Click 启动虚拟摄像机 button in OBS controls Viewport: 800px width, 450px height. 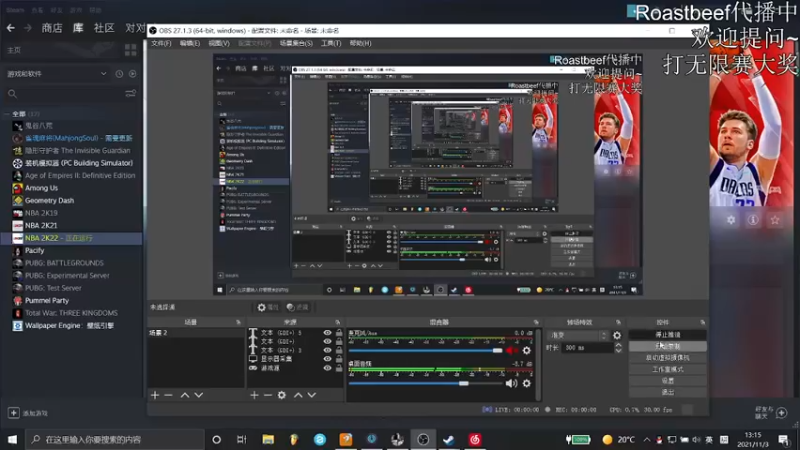[667, 358]
